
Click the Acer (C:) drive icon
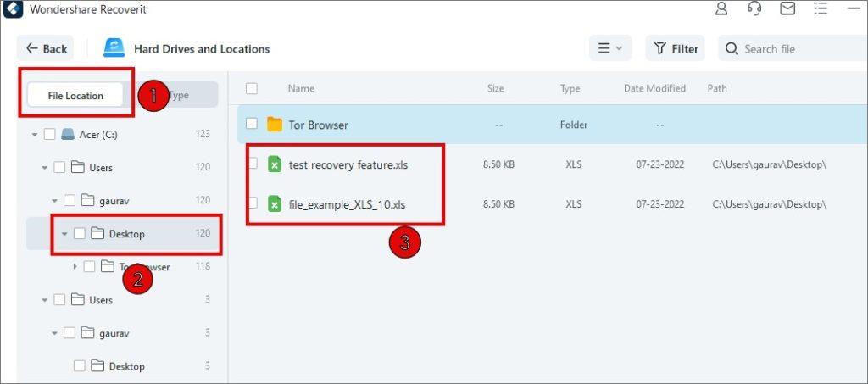coord(68,135)
